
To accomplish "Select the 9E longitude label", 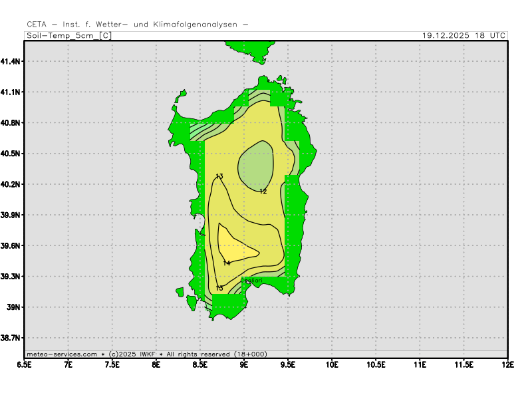I will point(244,364).
